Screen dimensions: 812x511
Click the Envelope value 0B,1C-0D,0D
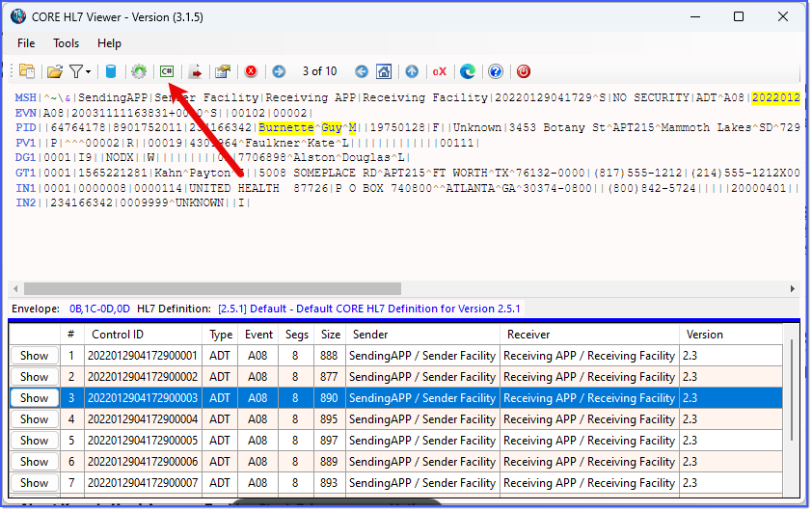tap(99, 309)
